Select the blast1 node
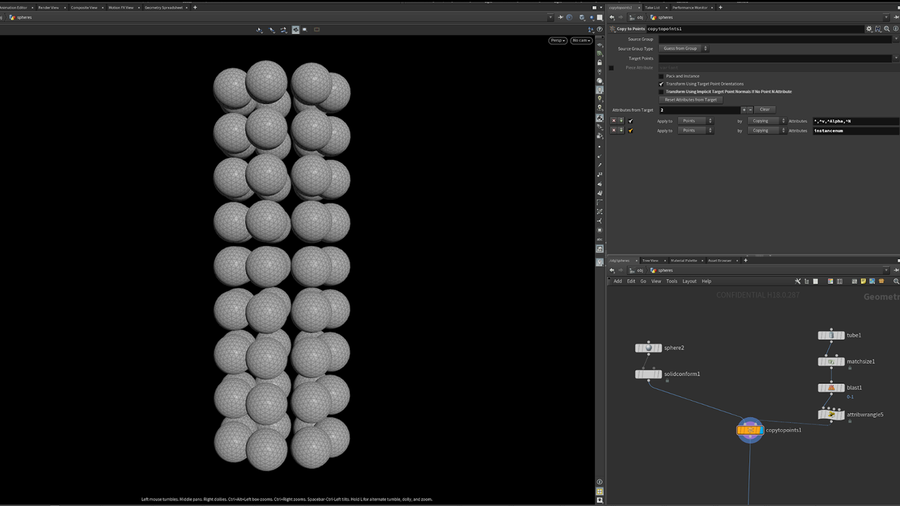This screenshot has width=900, height=506. [831, 388]
